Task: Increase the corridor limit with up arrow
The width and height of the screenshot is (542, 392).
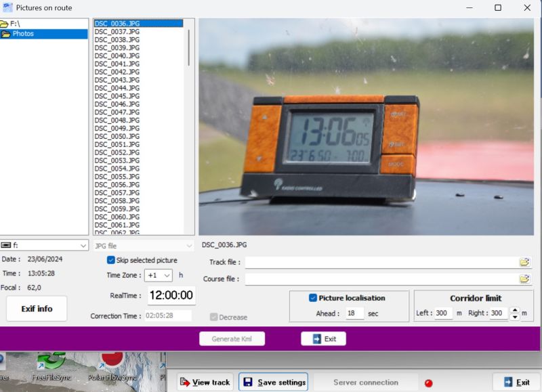Action: 515,311
